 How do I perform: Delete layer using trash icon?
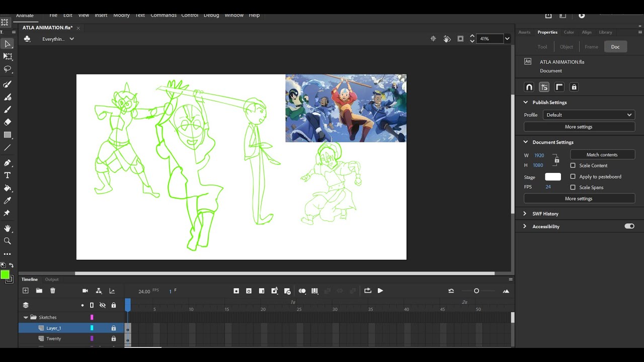point(52,291)
